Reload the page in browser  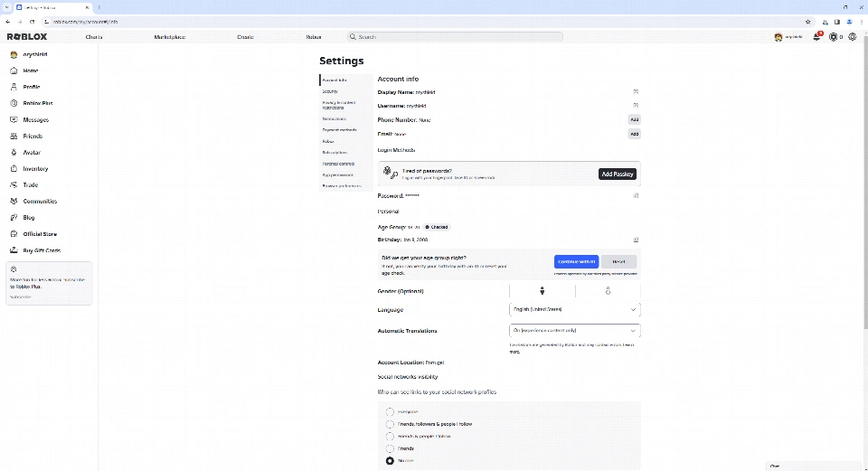coord(33,22)
